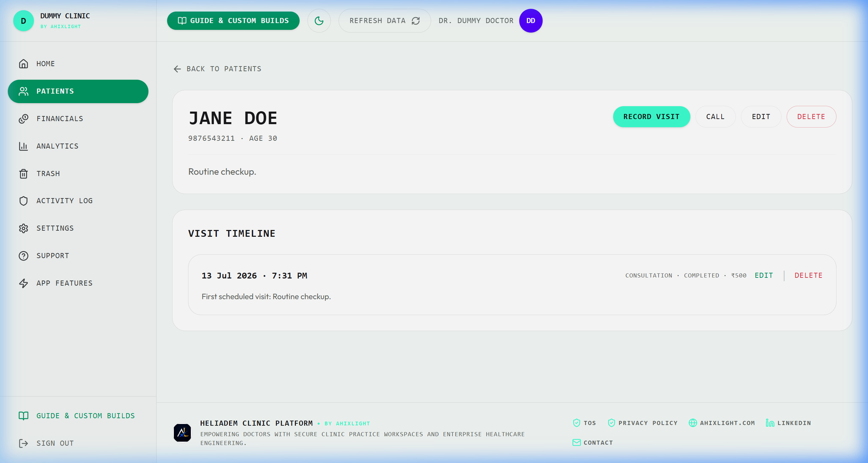
Task: Click the Trash bin icon
Action: [23, 174]
